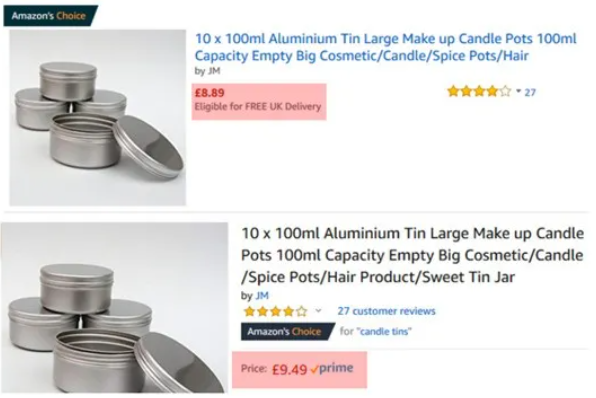Expand the chevron beside the lower star rating

(319, 311)
